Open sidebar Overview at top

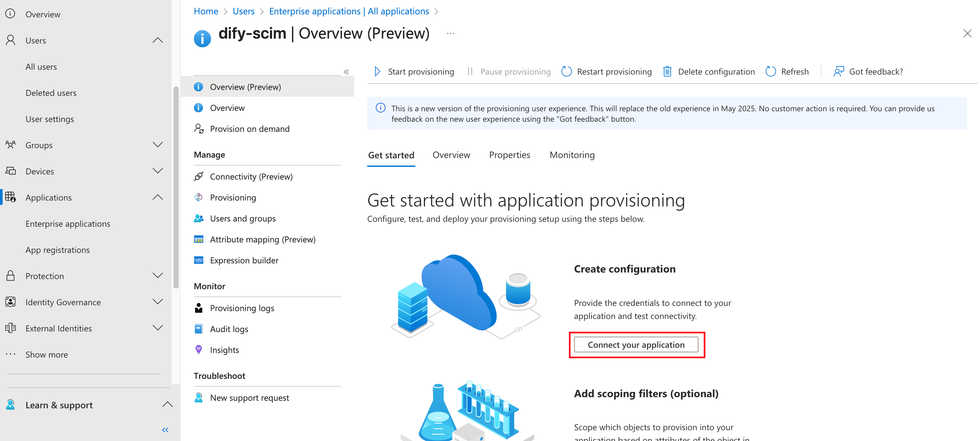pyautogui.click(x=43, y=14)
